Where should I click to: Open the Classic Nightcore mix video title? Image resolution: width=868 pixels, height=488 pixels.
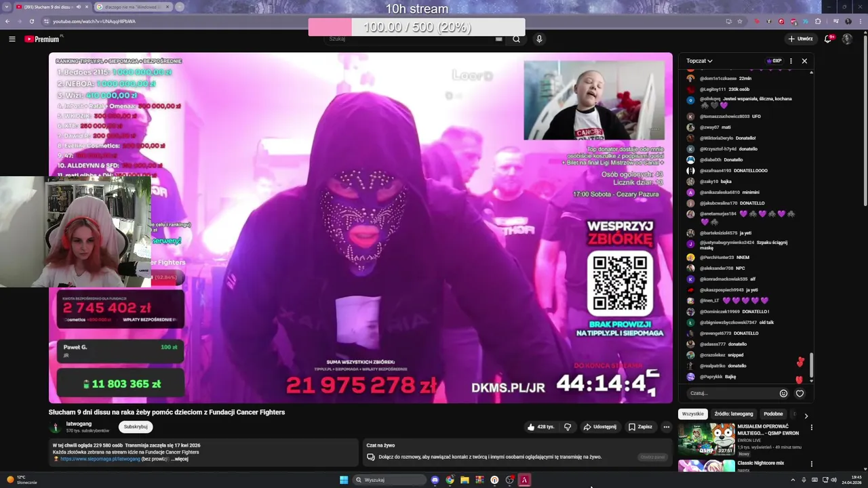pyautogui.click(x=760, y=463)
